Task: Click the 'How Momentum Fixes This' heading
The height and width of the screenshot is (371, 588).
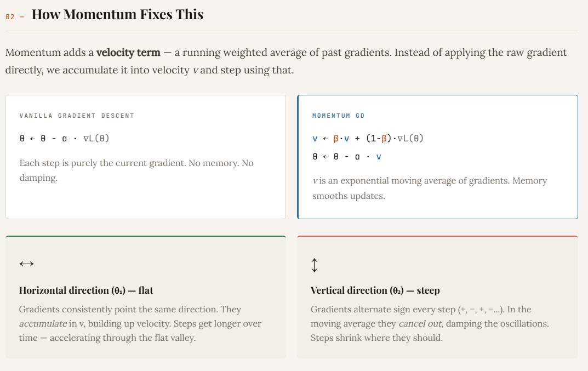Action: click(117, 14)
